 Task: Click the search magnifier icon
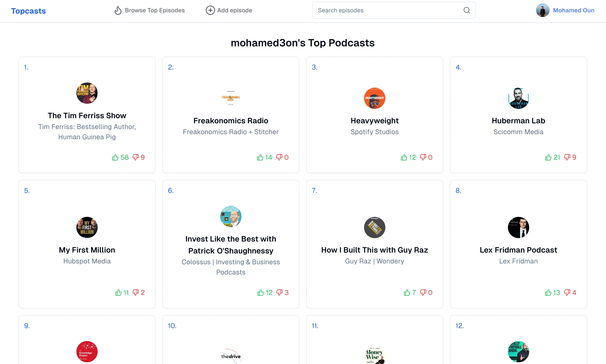coord(467,10)
